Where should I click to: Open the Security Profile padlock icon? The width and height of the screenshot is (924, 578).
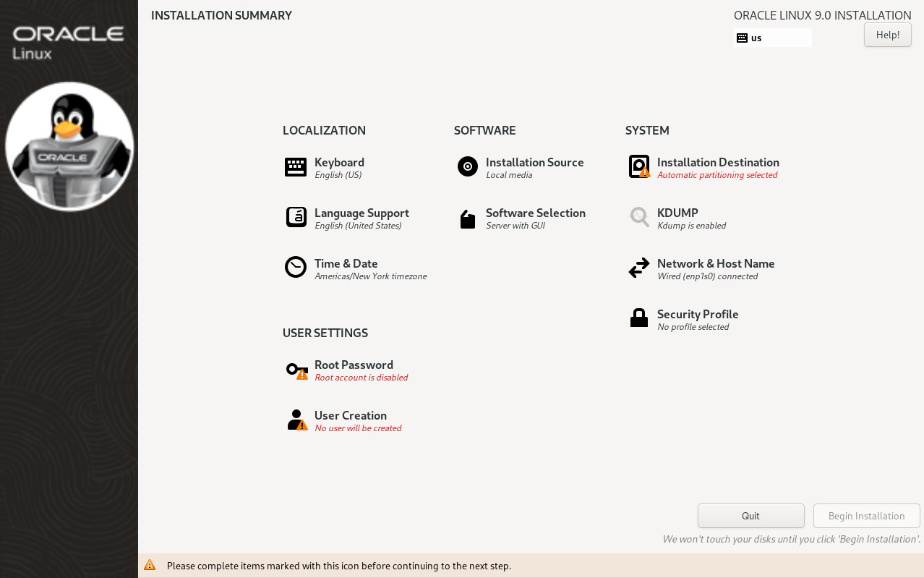point(638,319)
